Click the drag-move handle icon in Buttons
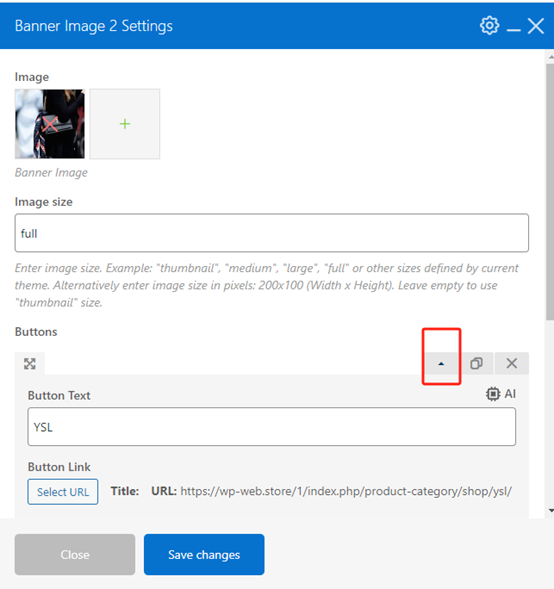The image size is (554, 589). (30, 364)
